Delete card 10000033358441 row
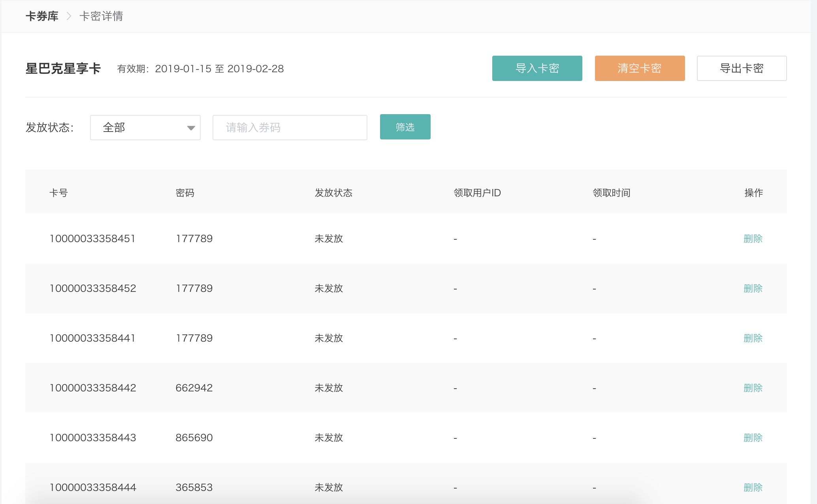 pos(753,338)
